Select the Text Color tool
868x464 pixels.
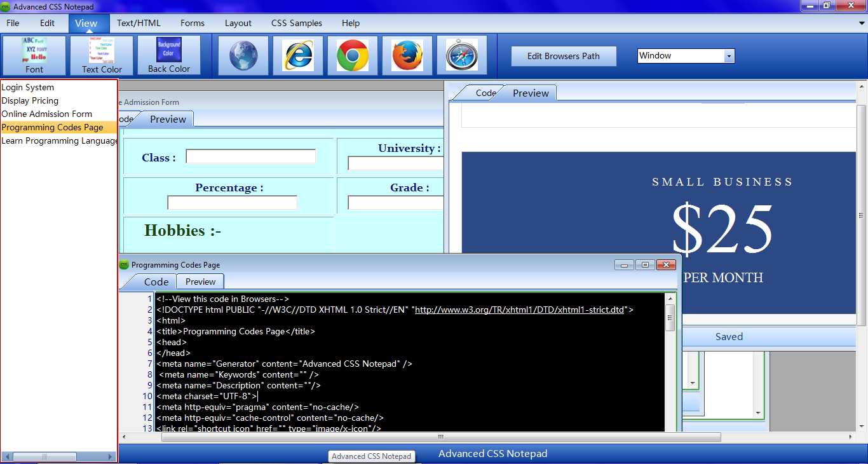tap(102, 55)
